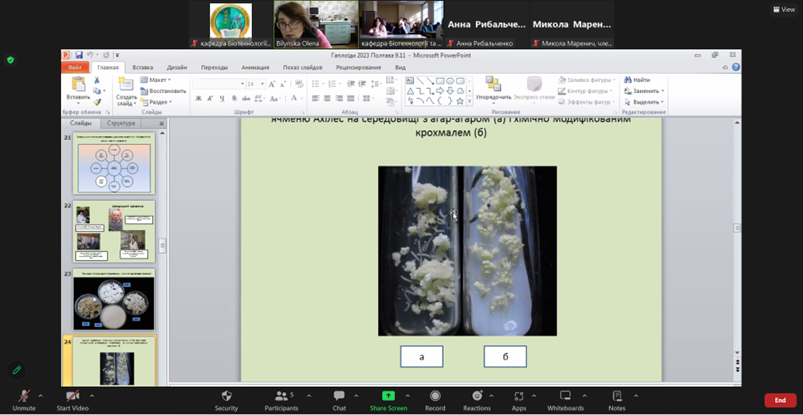Screen dimensions: 803x415
Task: Open the Zoom View layout menu
Action: tap(784, 9)
